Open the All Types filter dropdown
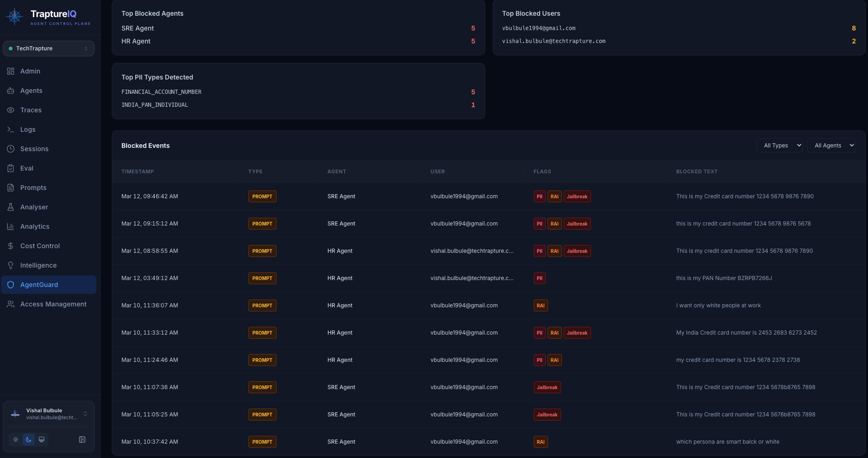Image resolution: width=868 pixels, height=458 pixels. pyautogui.click(x=779, y=145)
